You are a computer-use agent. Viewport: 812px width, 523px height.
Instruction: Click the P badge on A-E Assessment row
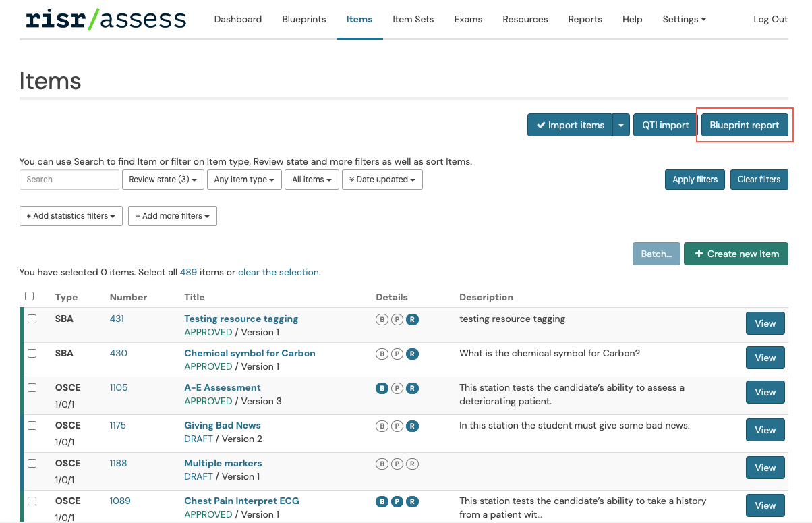tap(397, 388)
